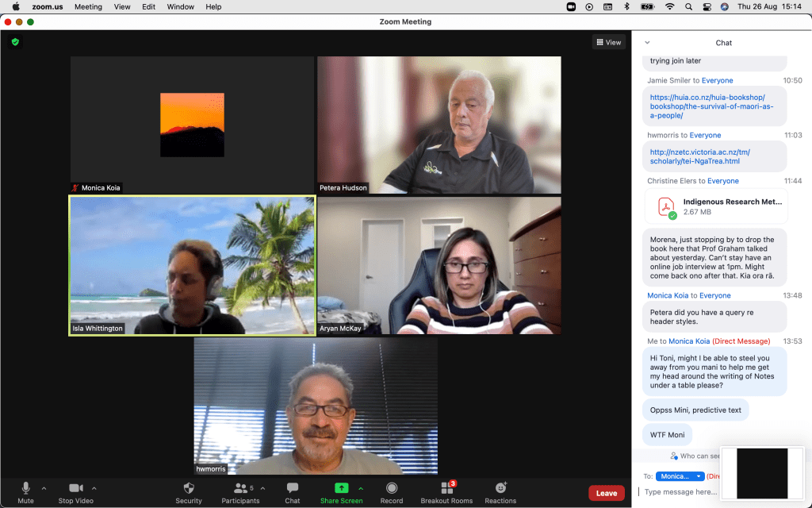Image resolution: width=812 pixels, height=508 pixels.
Task: Expand video options arrow beside Stop Video
Action: [94, 488]
